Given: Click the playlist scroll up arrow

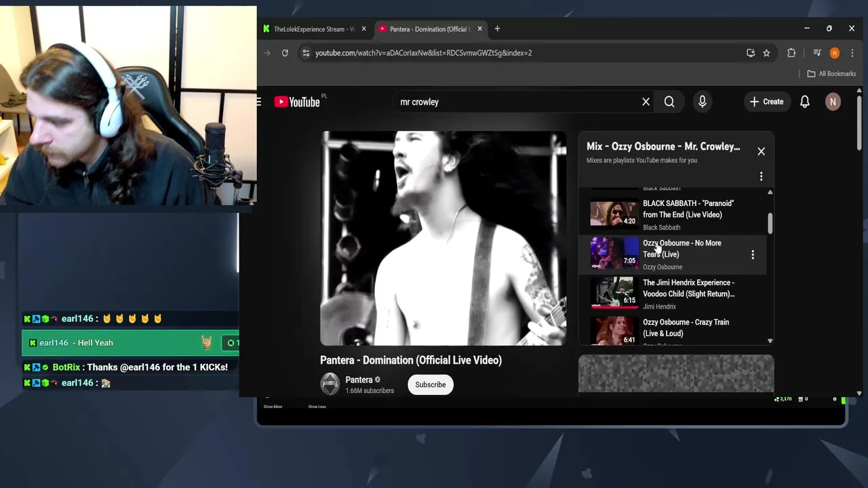Looking at the screenshot, I should (770, 192).
